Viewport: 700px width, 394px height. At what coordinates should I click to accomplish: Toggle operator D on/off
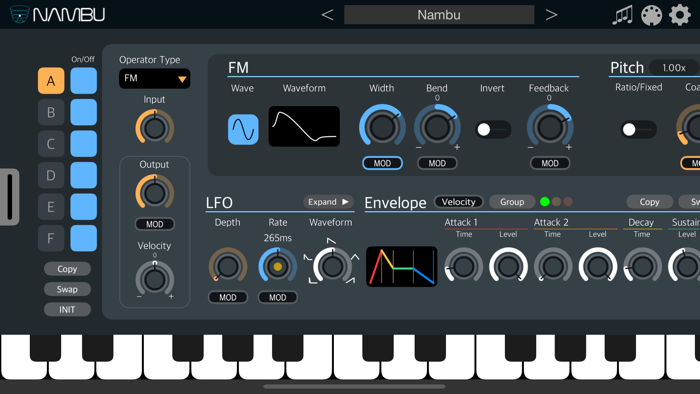point(83,175)
